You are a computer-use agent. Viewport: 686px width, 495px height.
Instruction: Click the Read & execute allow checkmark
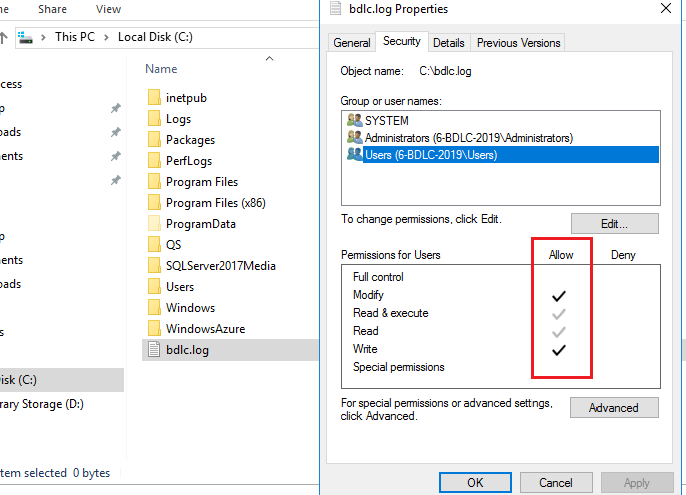point(559,314)
